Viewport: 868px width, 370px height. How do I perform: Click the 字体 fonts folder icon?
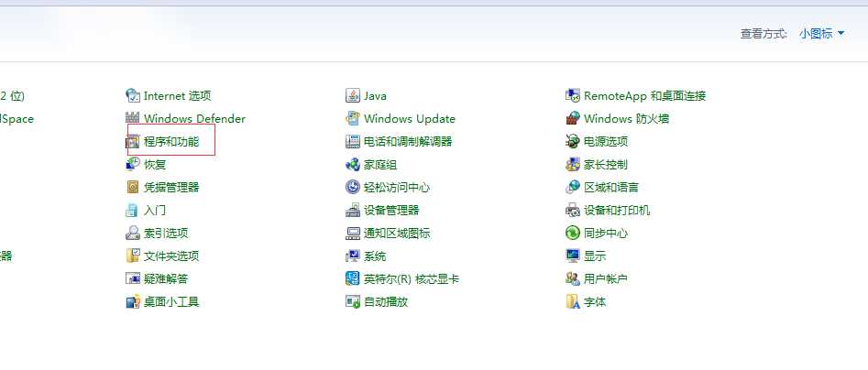572,301
